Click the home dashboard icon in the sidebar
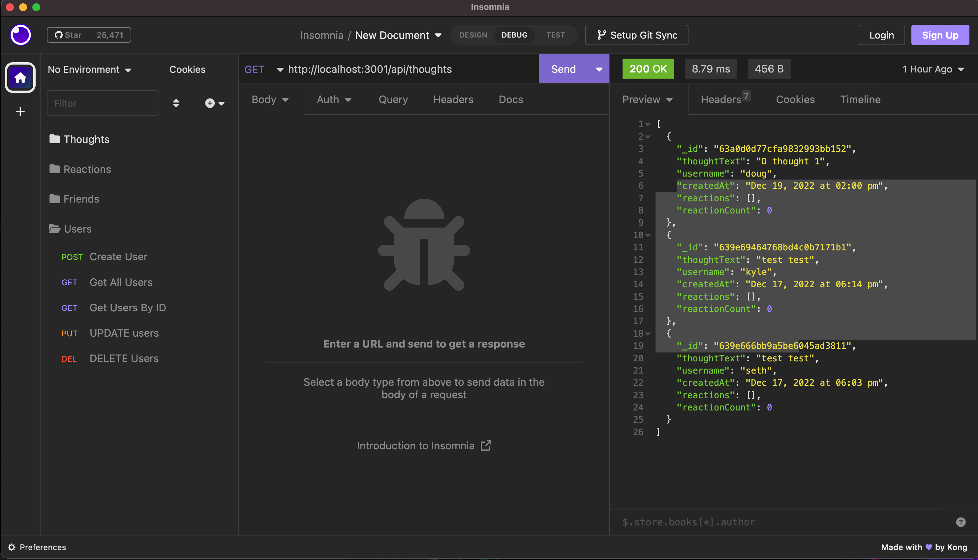The width and height of the screenshot is (978, 560). point(20,77)
